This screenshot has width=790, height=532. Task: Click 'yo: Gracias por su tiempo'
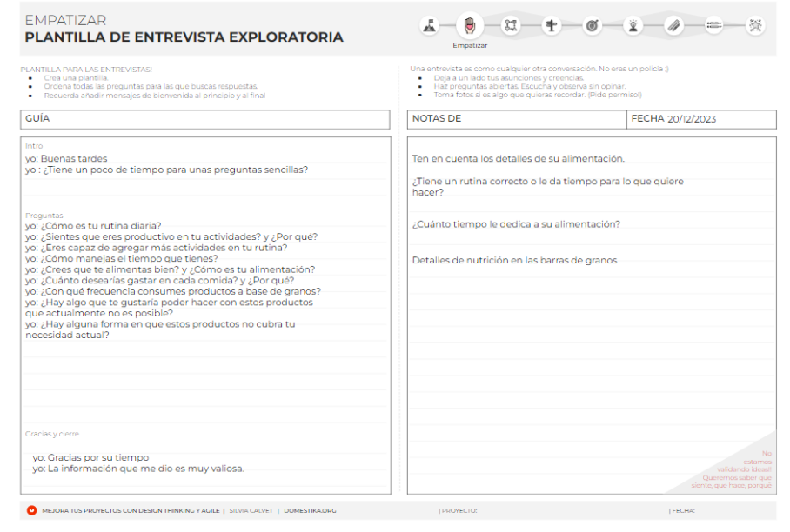90,457
